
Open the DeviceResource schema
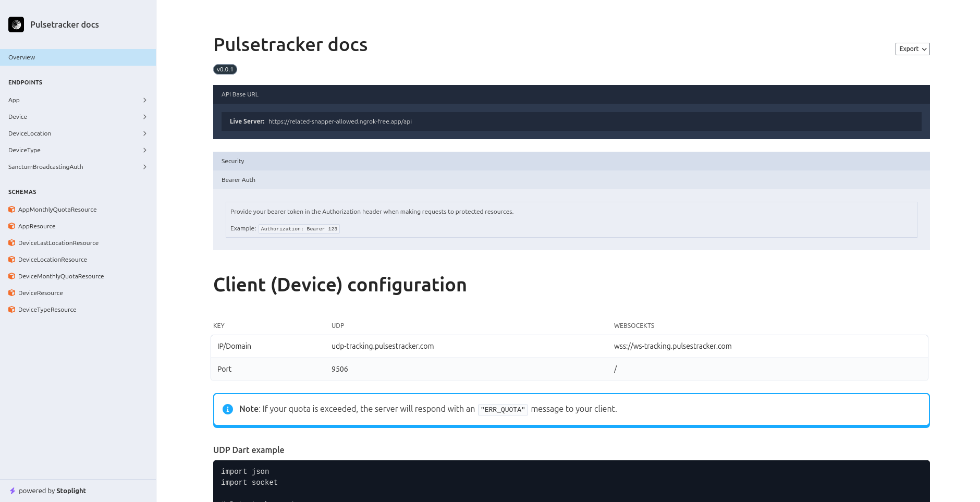pyautogui.click(x=78, y=293)
